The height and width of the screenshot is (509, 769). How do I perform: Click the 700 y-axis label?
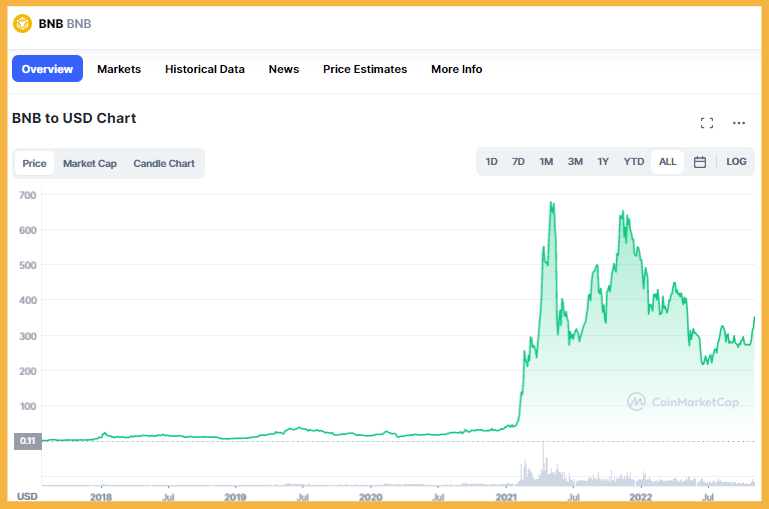(27, 196)
